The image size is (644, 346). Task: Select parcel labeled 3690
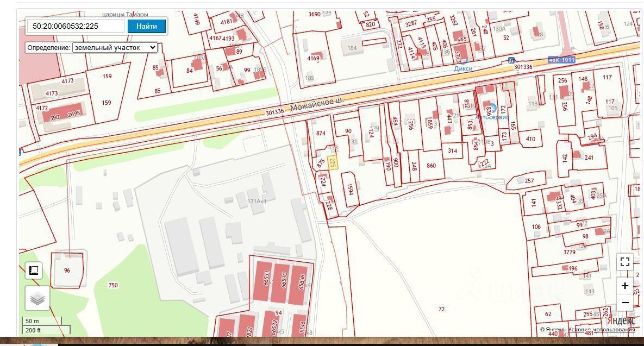coord(314,14)
